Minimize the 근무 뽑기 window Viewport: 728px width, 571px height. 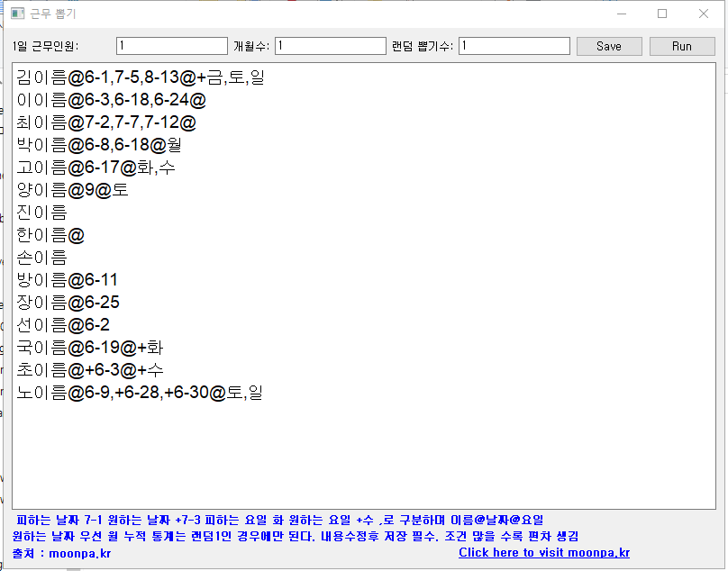622,14
